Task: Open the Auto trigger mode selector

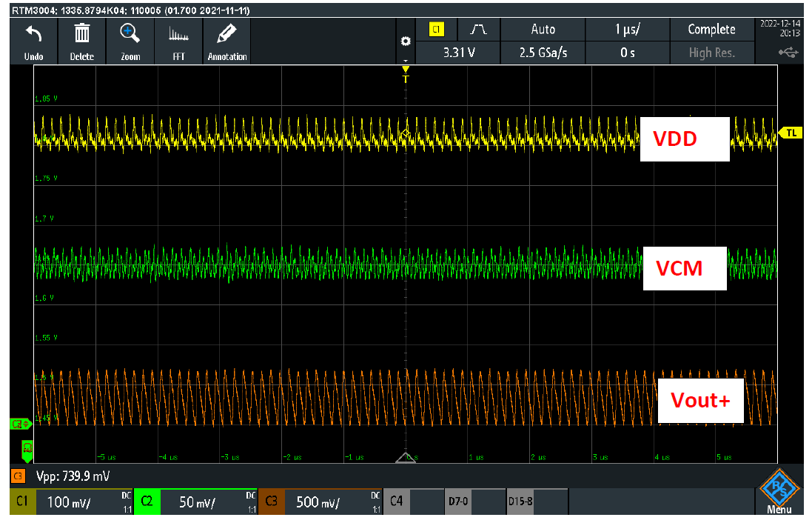Action: pos(543,29)
